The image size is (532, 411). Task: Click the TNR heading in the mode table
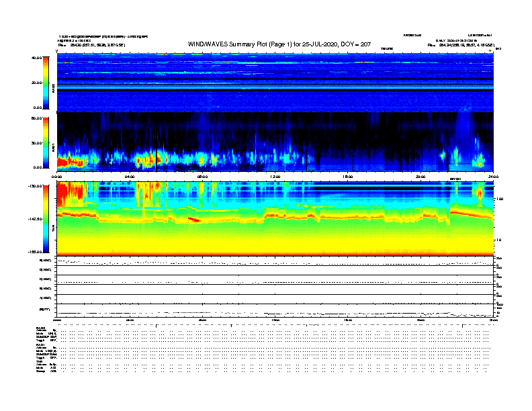[39, 361]
